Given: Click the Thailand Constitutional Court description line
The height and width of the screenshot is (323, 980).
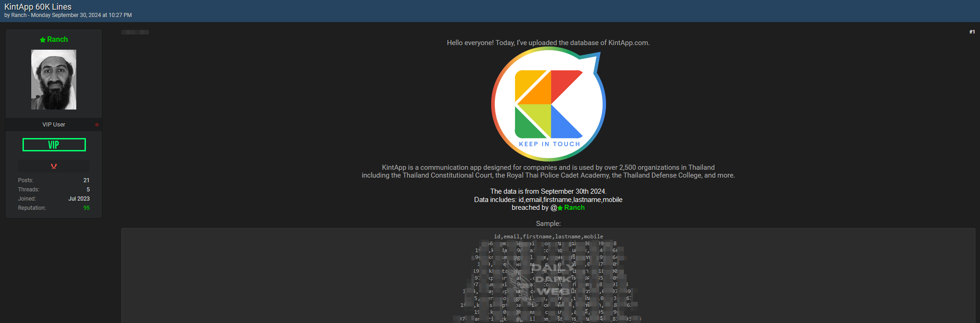Looking at the screenshot, I should [548, 175].
